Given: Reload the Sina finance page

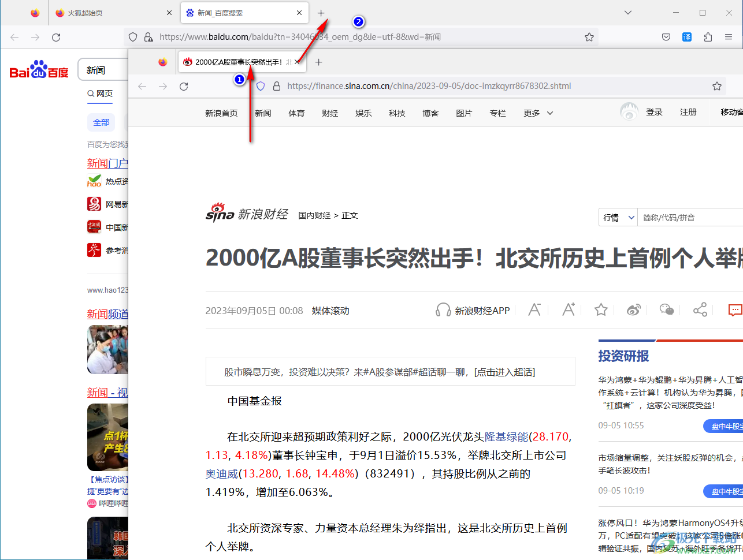Looking at the screenshot, I should tap(184, 86).
